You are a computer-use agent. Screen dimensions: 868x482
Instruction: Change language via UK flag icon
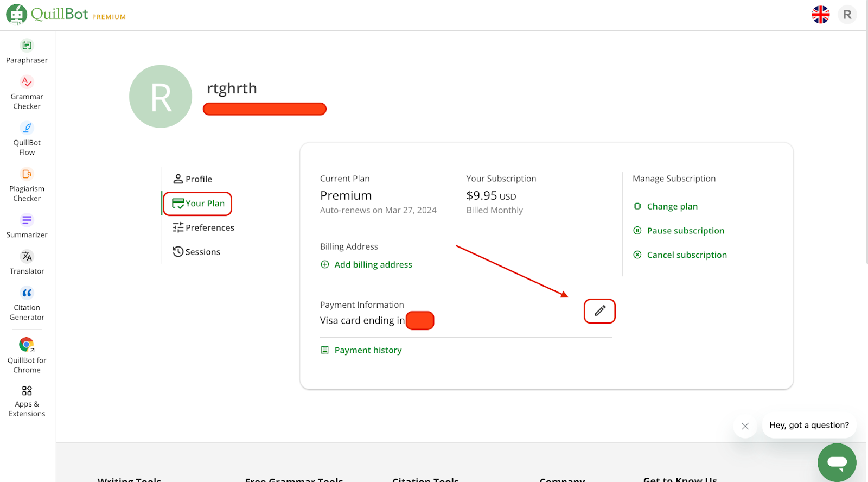click(820, 15)
